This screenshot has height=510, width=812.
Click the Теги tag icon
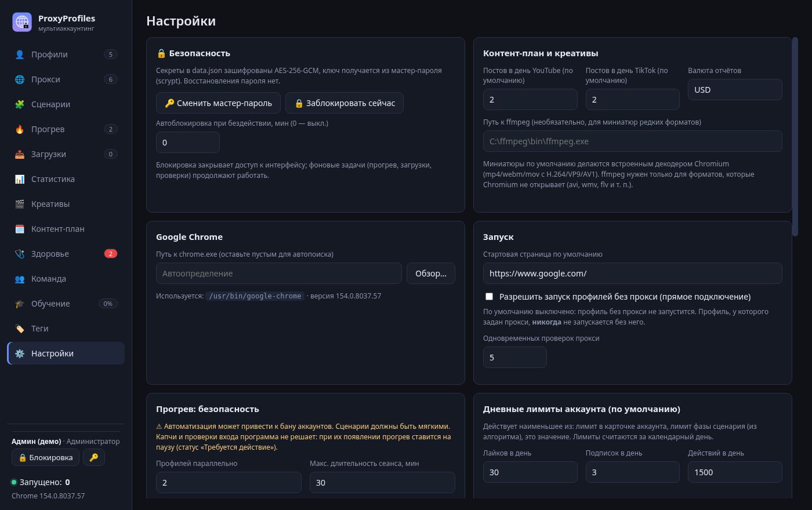pos(20,329)
